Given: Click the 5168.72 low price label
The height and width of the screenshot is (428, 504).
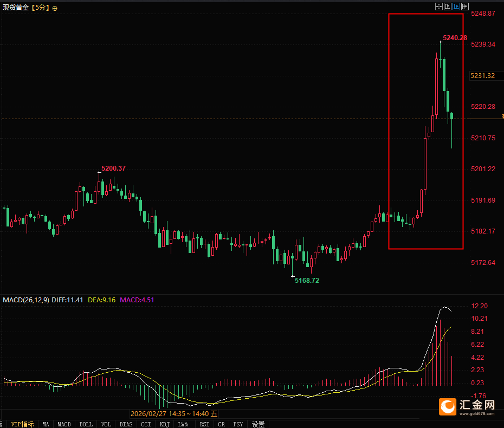Looking at the screenshot, I should (307, 281).
